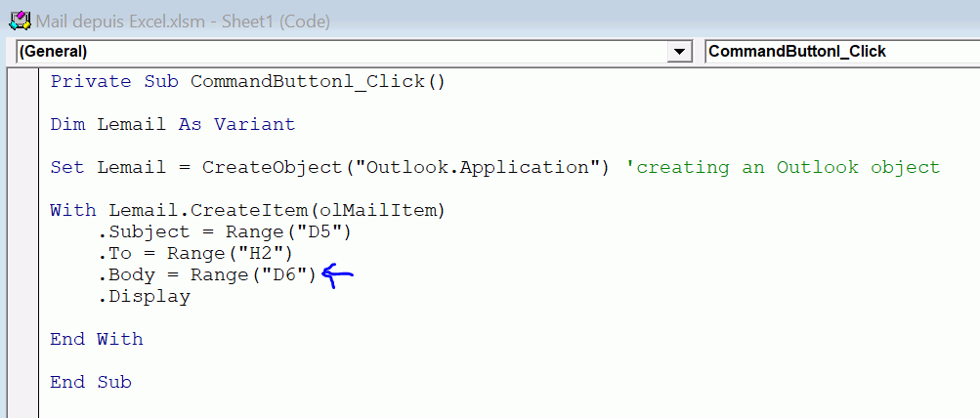Screen dimensions: 980x418
Task: Click the blue arrow annotation next to the .Body line
Action: 336,275
